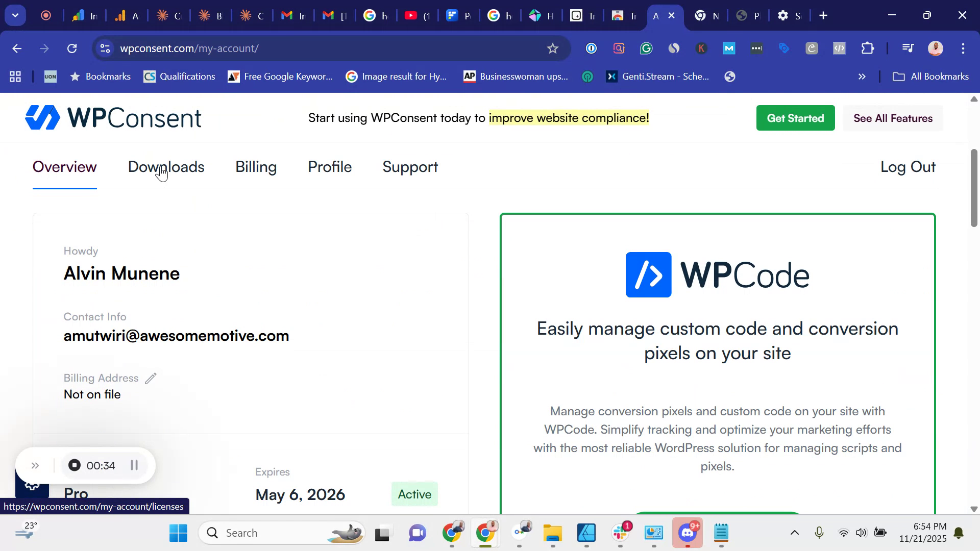Pause the screen recording
This screenshot has height=551, width=980.
click(134, 465)
